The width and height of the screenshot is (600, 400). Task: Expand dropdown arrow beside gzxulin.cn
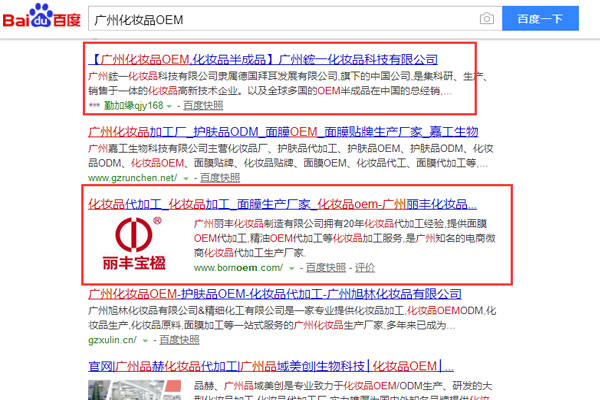pyautogui.click(x=145, y=341)
